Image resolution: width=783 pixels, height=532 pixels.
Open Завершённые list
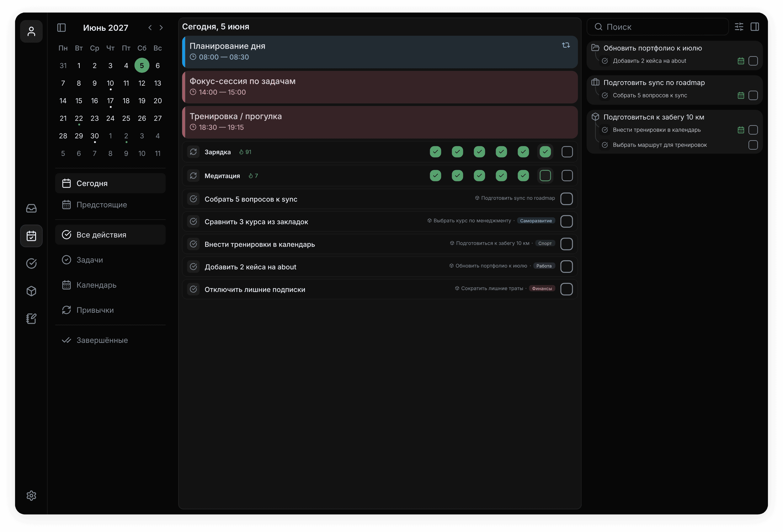(110, 340)
